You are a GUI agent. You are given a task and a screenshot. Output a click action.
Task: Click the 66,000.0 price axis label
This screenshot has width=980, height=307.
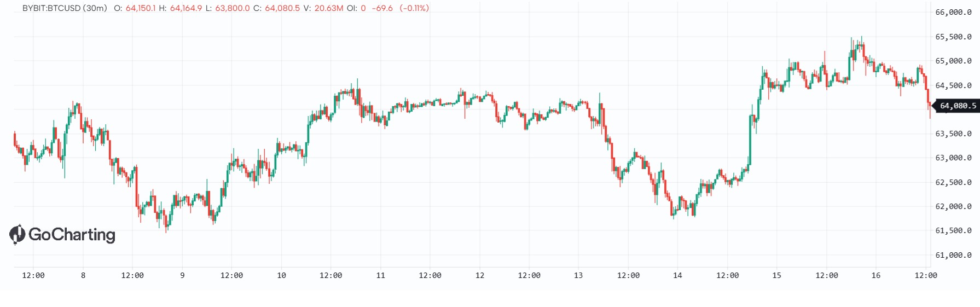953,12
